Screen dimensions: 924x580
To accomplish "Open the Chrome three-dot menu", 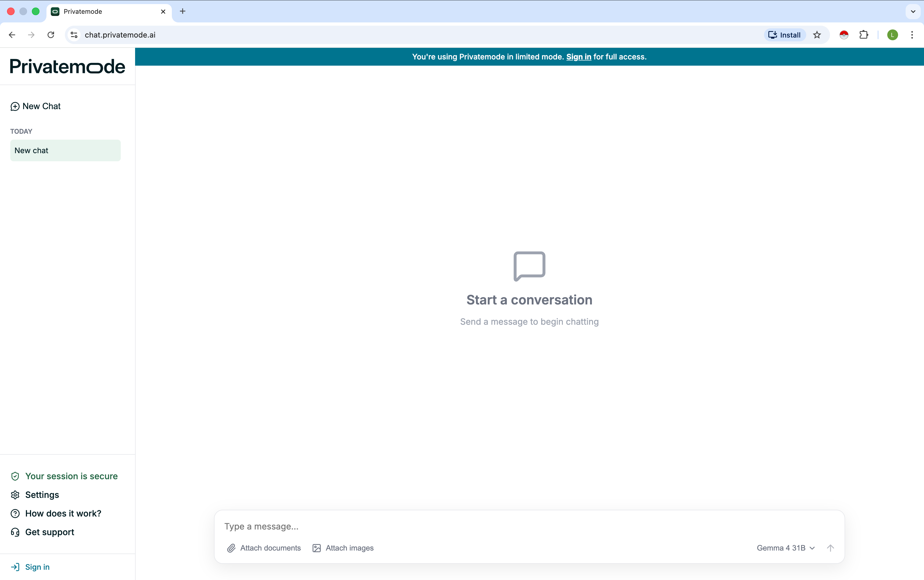I will click(x=912, y=35).
